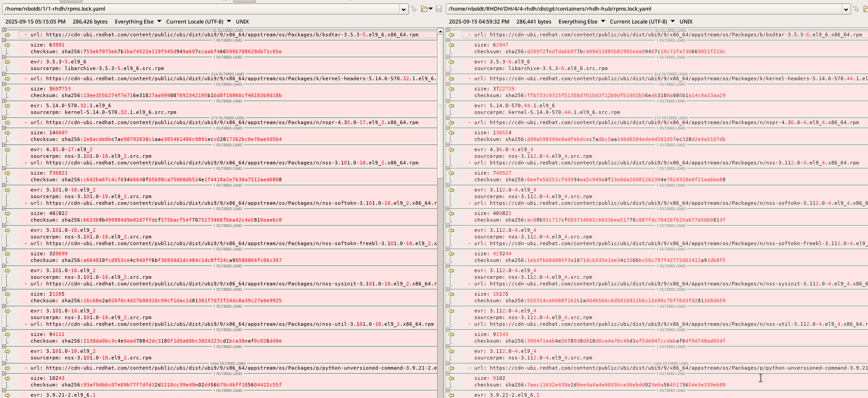
Task: Expand the left pane's 1666 filtered lines
Action: point(4,363)
